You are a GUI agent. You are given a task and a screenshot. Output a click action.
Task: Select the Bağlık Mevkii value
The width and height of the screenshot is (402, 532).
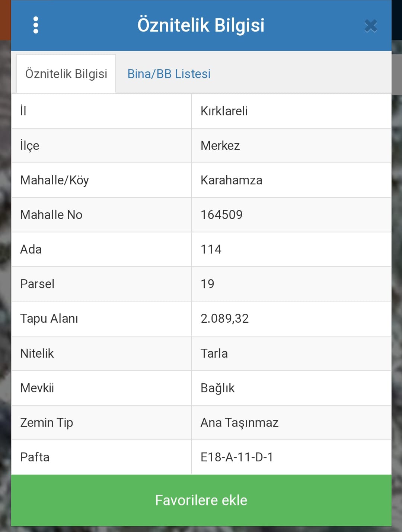[x=217, y=388]
